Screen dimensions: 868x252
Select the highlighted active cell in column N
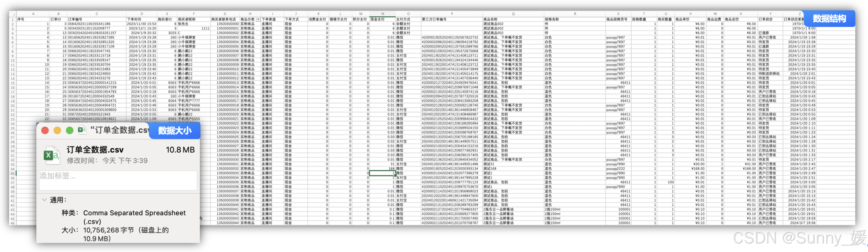coord(382,173)
